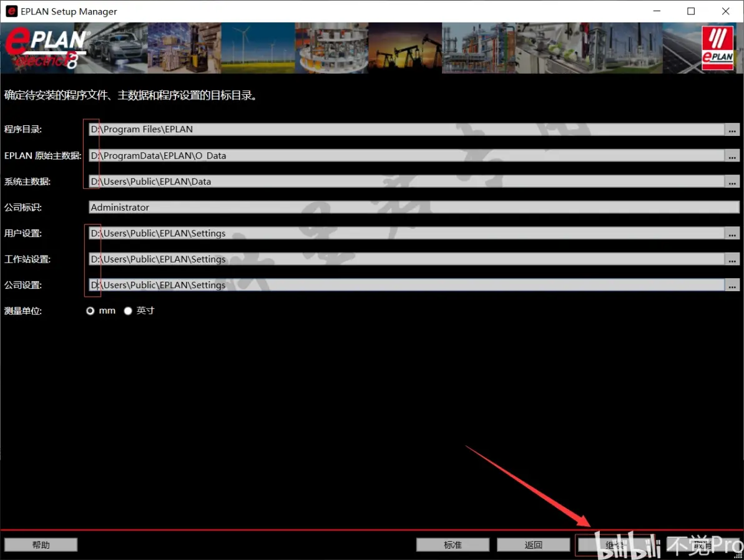
Task: Maximize the EPLAN Setup Manager window
Action: click(691, 11)
